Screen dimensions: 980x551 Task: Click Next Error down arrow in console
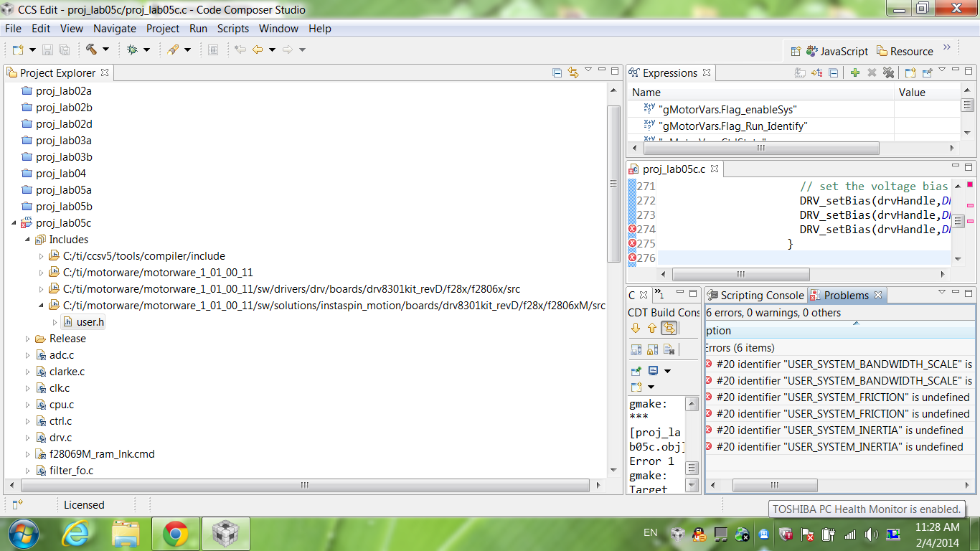point(636,328)
